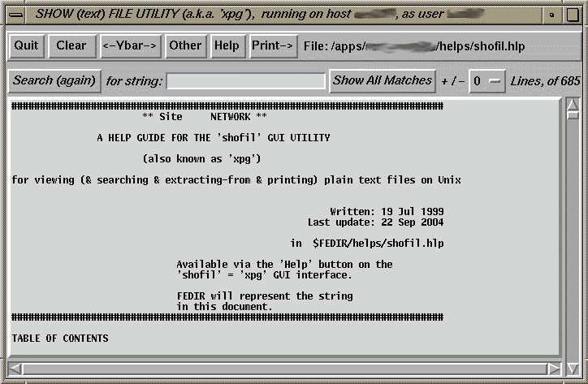Viewport: 588px width, 384px height.
Task: Open the window menu in title bar
Action: tap(15, 14)
